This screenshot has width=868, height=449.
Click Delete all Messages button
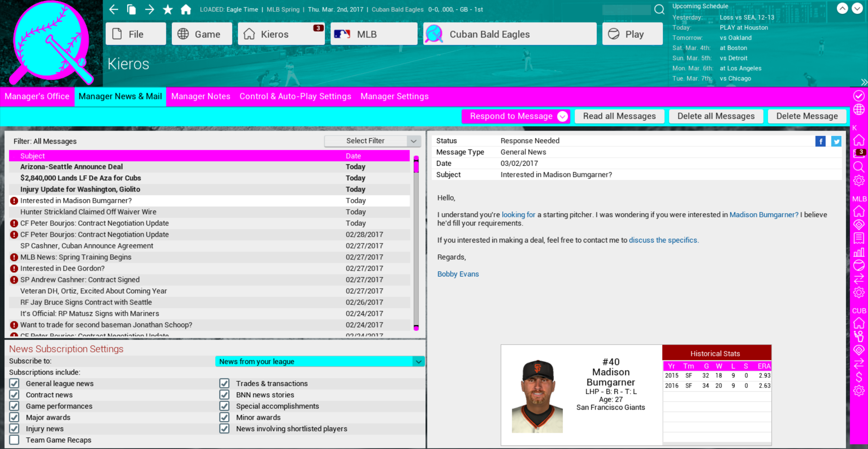[716, 116]
